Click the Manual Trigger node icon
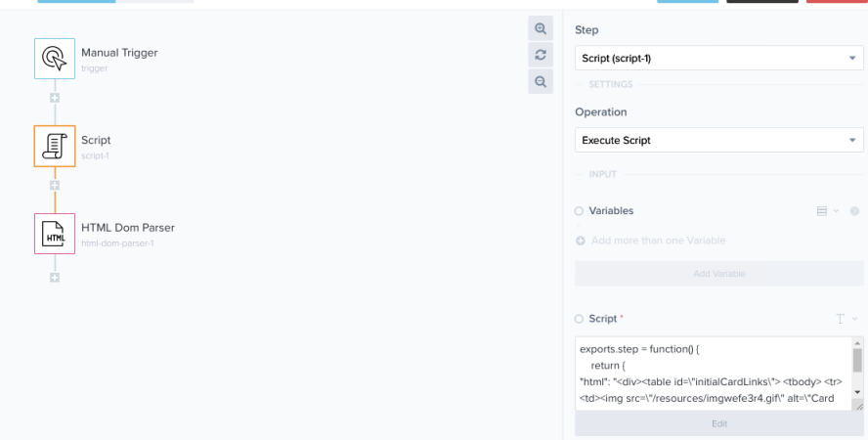The height and width of the screenshot is (440, 868). pyautogui.click(x=55, y=59)
